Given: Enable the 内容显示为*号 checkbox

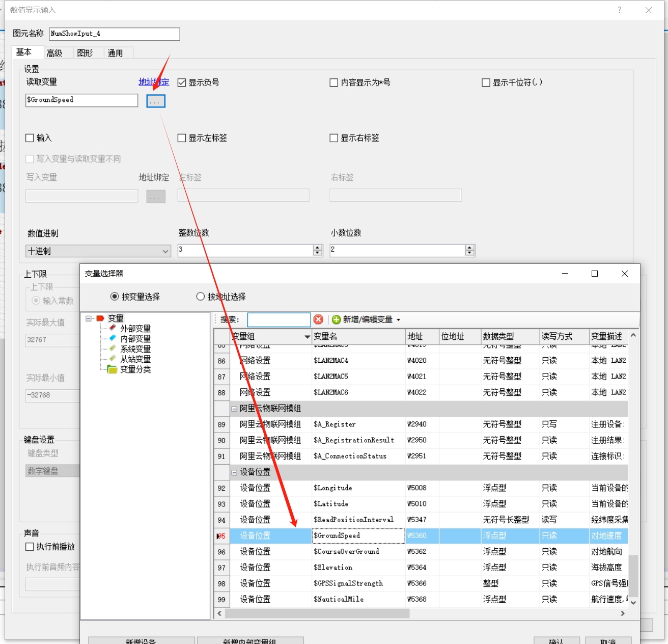Looking at the screenshot, I should click(334, 83).
